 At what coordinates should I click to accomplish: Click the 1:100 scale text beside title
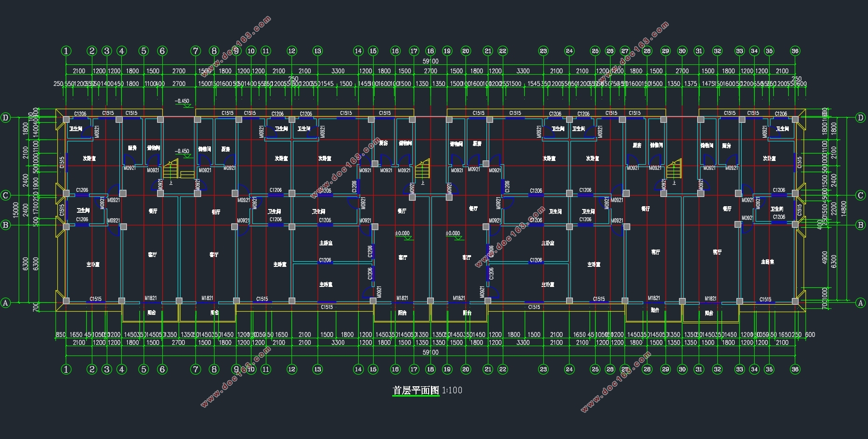point(452,390)
